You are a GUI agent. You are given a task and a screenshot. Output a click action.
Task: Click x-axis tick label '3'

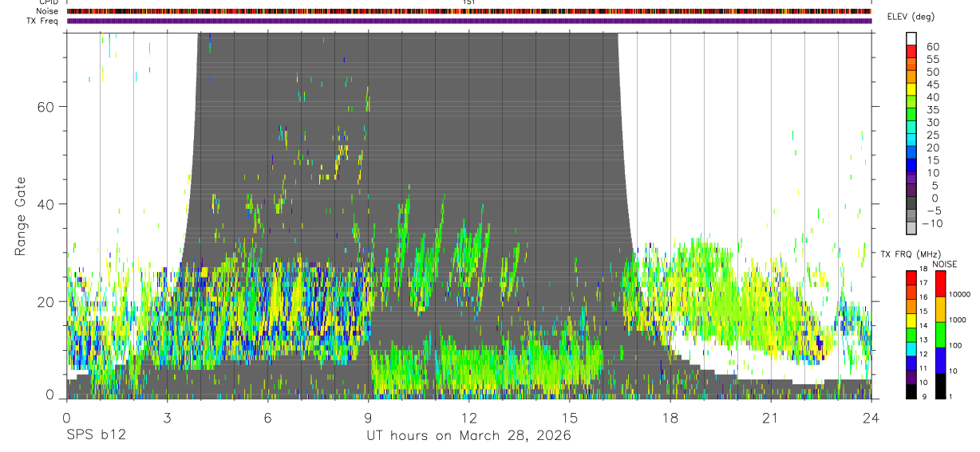click(168, 419)
